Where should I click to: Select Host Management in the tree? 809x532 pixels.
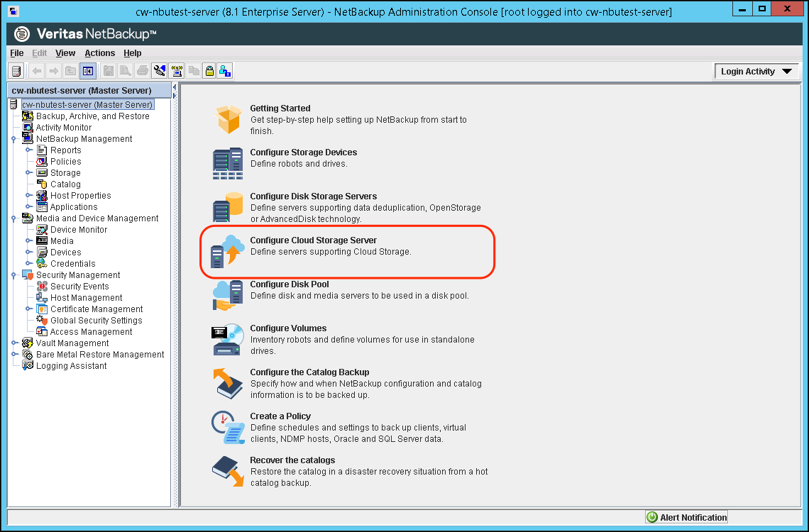(x=86, y=297)
